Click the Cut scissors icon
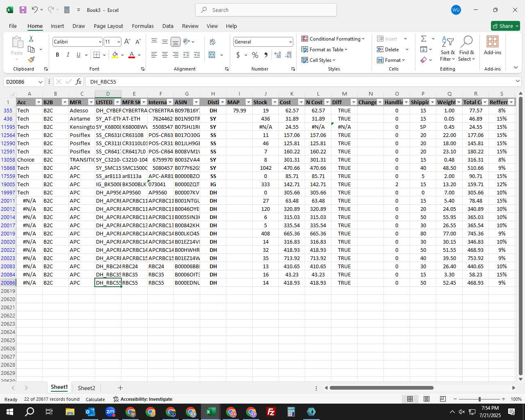The width and height of the screenshot is (525, 420). pos(31,39)
